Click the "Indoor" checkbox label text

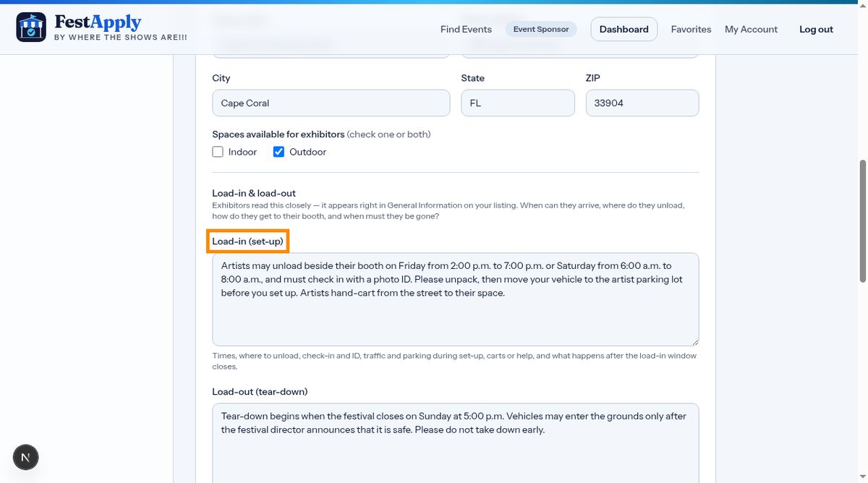coord(242,152)
